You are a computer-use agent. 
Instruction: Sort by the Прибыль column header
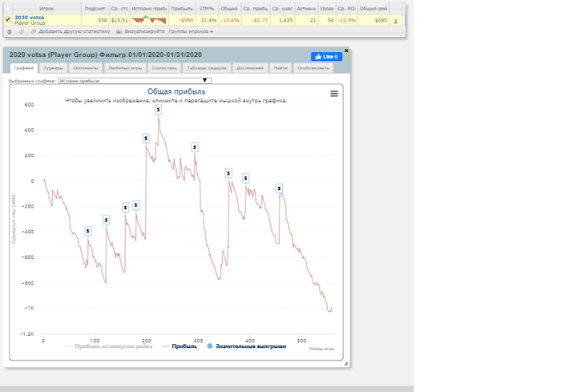(182, 9)
